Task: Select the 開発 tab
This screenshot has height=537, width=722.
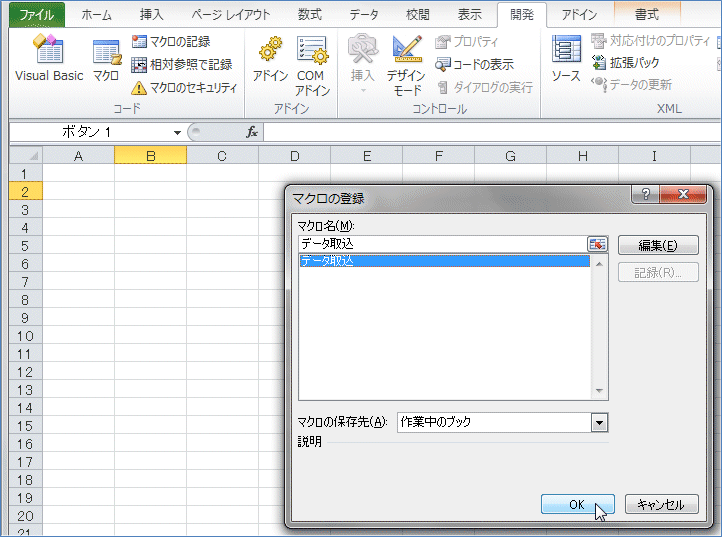Action: [522, 15]
